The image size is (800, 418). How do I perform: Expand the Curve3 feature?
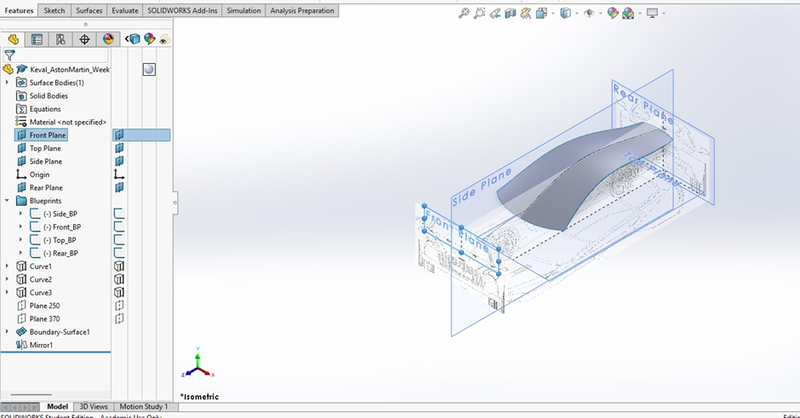click(7, 292)
